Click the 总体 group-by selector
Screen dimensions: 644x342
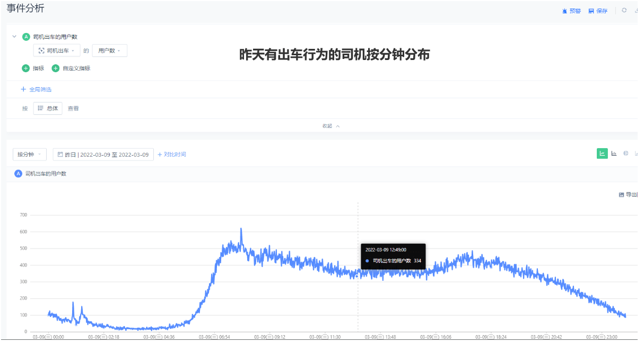(x=48, y=108)
